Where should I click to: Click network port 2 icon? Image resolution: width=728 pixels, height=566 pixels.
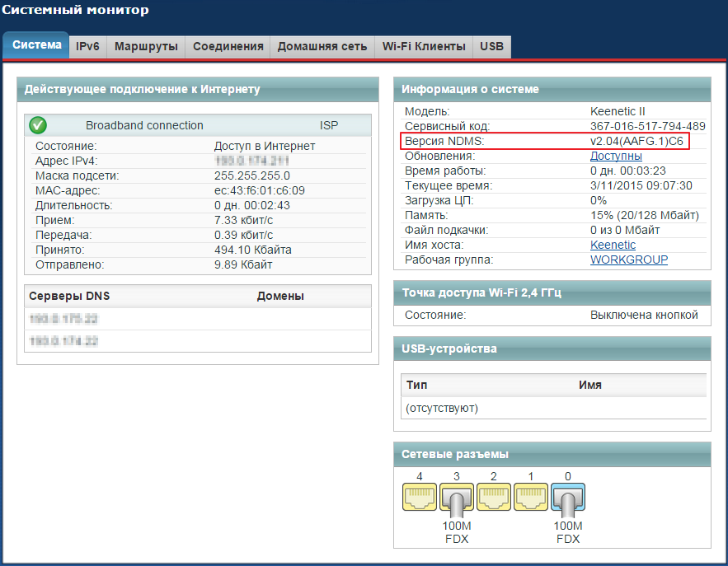click(x=493, y=497)
